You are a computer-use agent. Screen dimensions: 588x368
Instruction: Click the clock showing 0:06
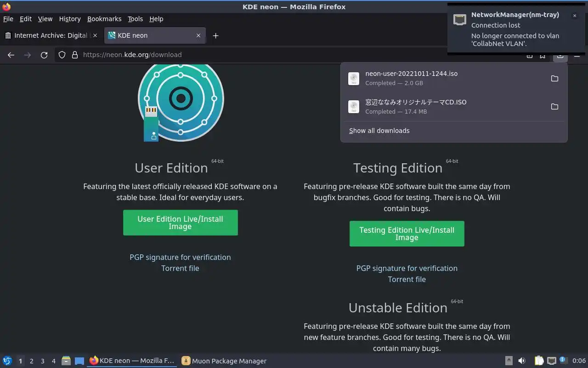point(579,361)
